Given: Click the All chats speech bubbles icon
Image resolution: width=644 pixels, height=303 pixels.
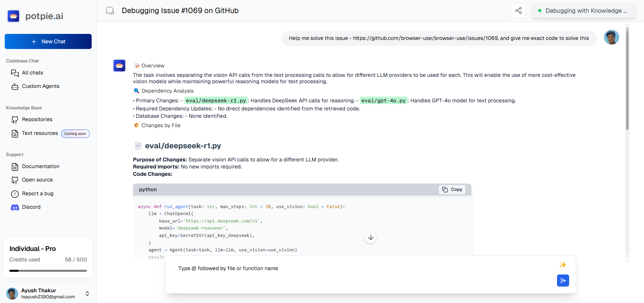Looking at the screenshot, I should click(15, 73).
